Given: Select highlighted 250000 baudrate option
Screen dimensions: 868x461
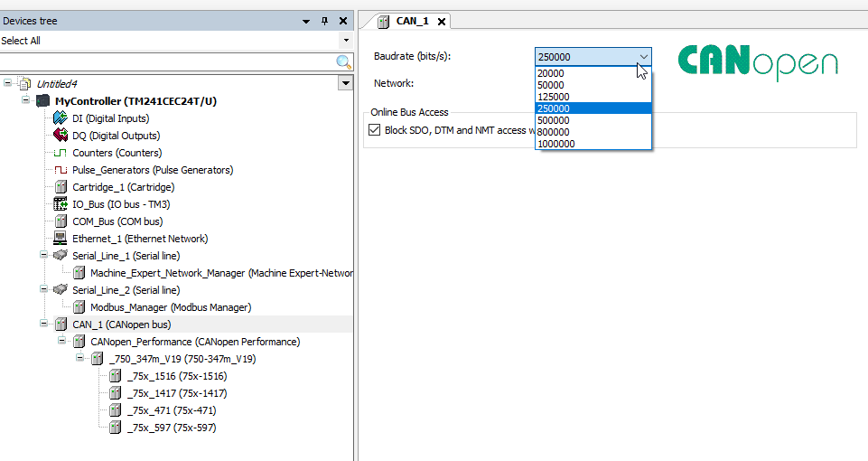Looking at the screenshot, I should [x=593, y=108].
